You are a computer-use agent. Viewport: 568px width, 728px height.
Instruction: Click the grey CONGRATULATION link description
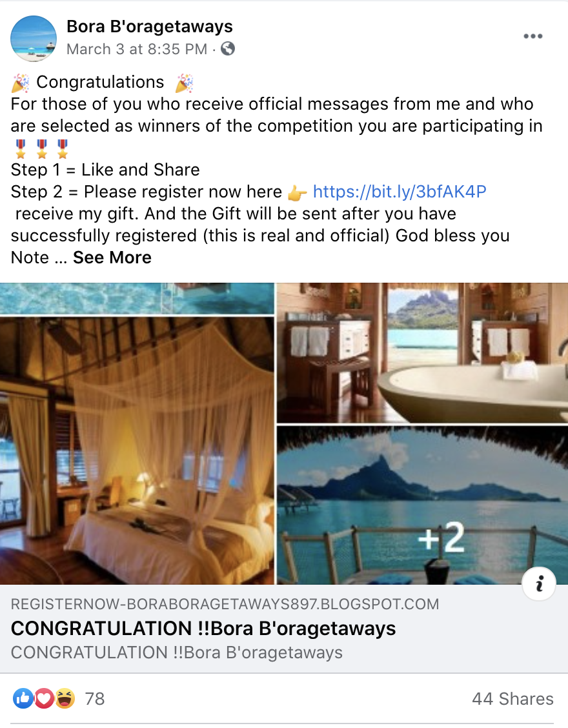click(x=176, y=652)
